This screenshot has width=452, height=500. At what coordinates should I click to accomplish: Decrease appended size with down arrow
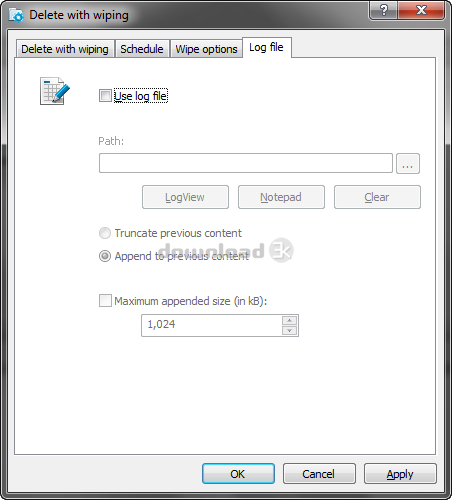click(x=289, y=330)
